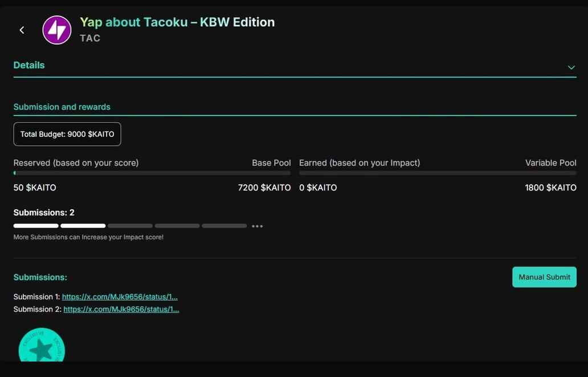
Task: Click the Base Pool label
Action: pos(272,163)
